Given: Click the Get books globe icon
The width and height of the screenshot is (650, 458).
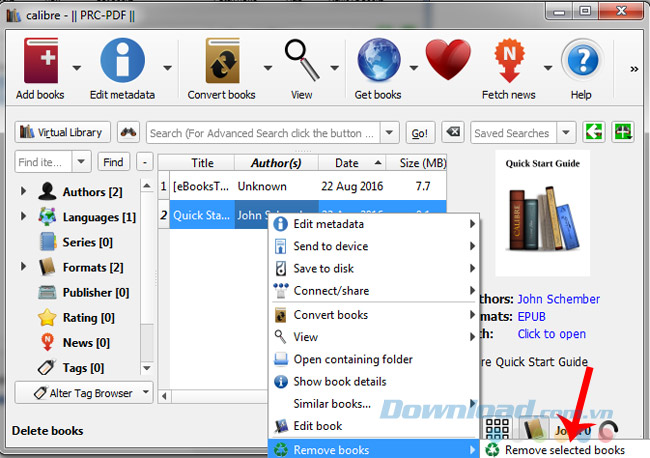Looking at the screenshot, I should pyautogui.click(x=378, y=61).
